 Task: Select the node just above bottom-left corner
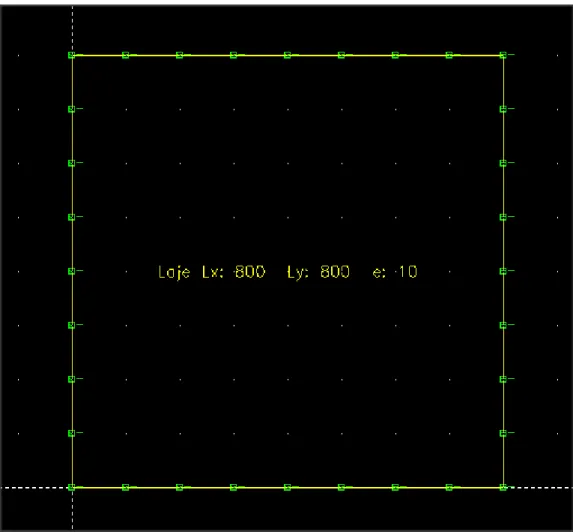(72, 433)
